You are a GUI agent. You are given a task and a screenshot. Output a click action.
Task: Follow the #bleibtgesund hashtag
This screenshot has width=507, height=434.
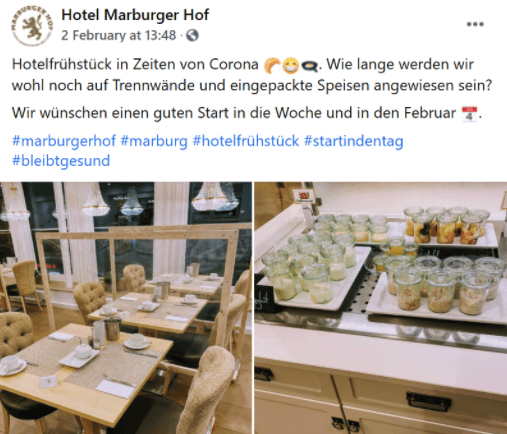61,161
